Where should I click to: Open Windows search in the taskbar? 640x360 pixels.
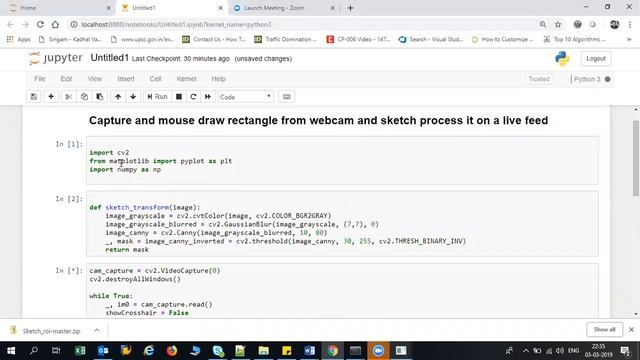coord(34,351)
